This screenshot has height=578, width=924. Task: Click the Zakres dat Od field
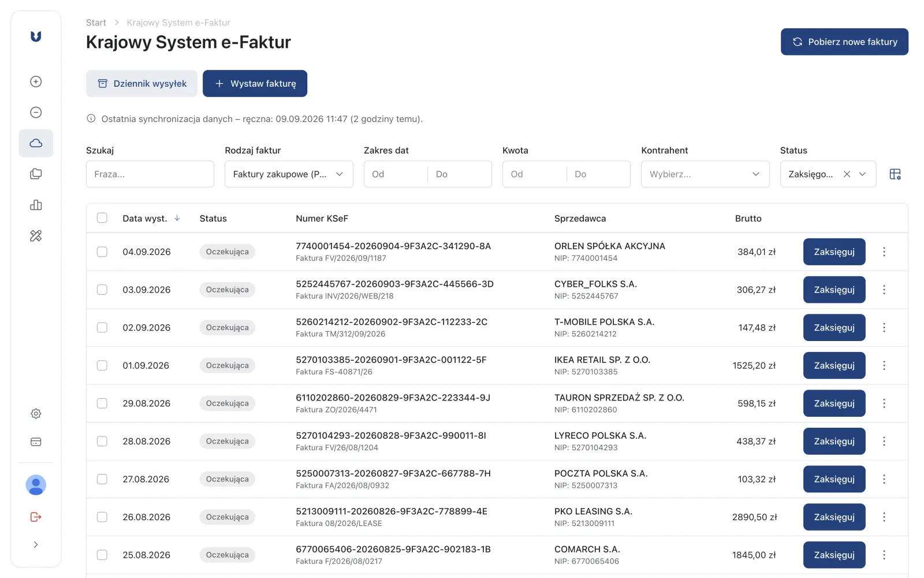point(396,174)
